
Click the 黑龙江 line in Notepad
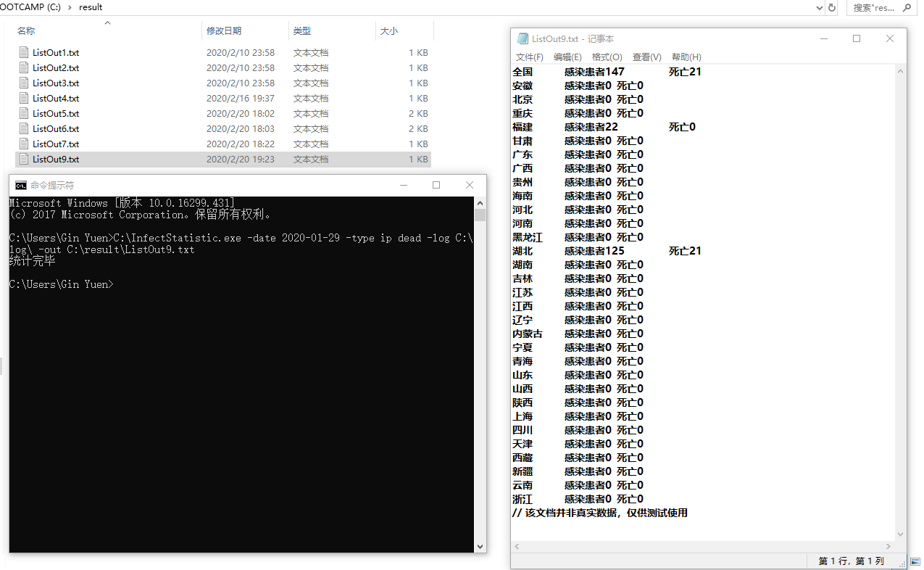coord(578,237)
